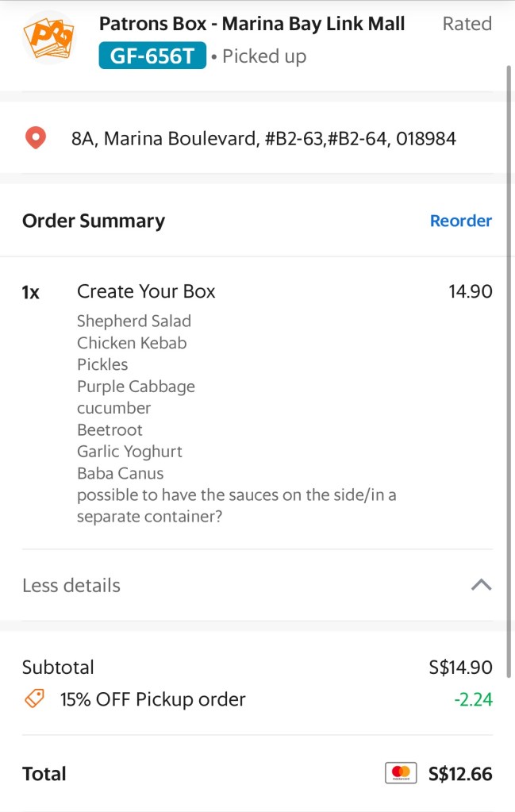Click the Order Summary heading
Screen dimensions: 515x812
click(x=94, y=221)
